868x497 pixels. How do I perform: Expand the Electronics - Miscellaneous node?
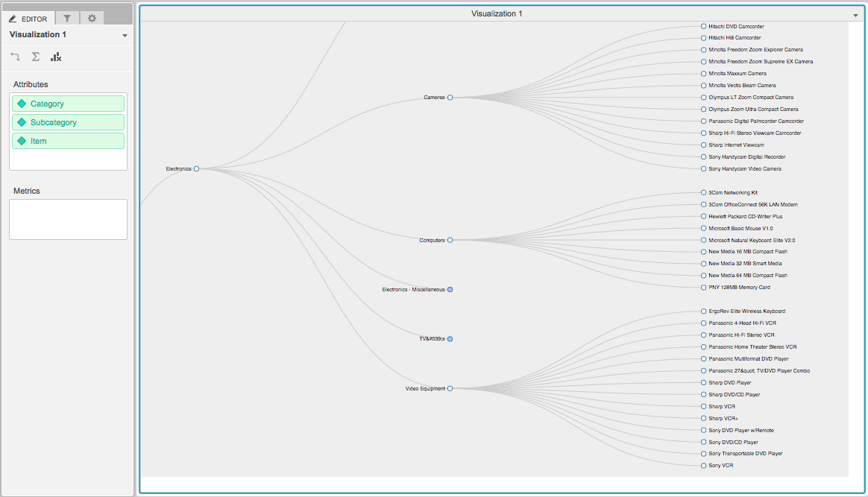pos(450,290)
